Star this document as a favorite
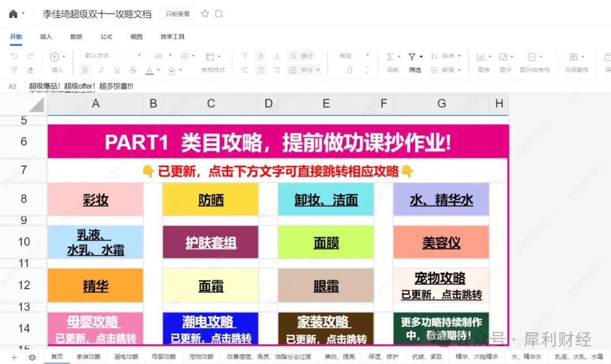Screen dimensions: 611x364 [x=205, y=14]
